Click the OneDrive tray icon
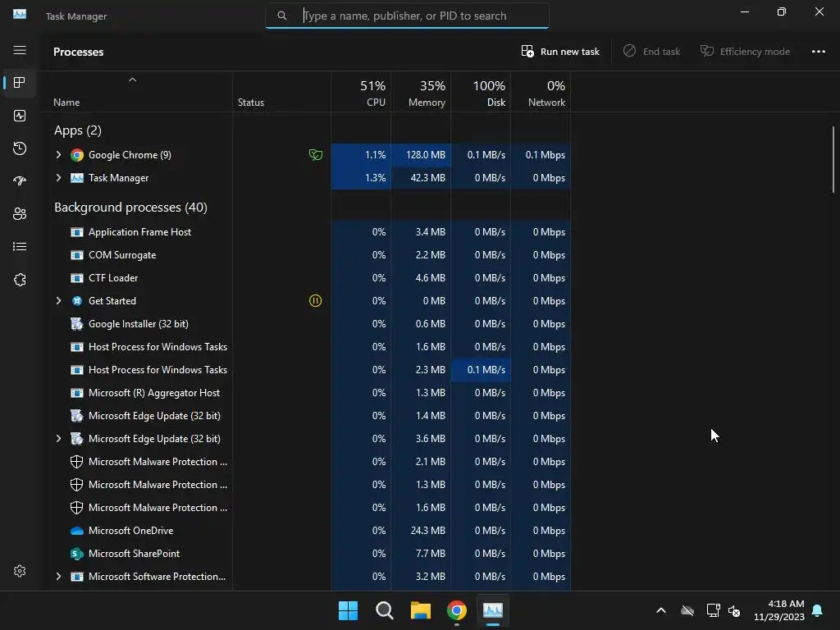The image size is (840, 630). pos(687,610)
